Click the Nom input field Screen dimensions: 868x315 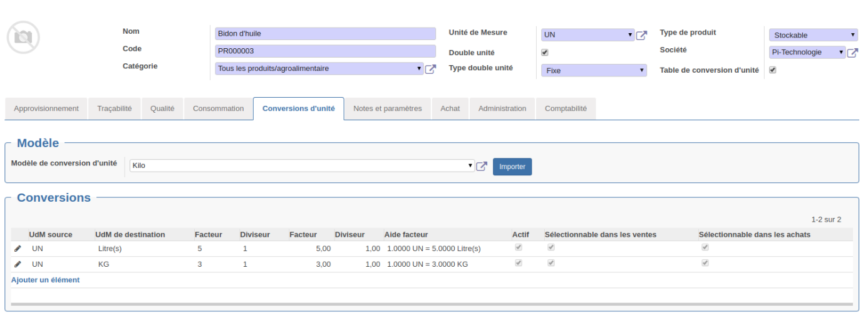[324, 34]
